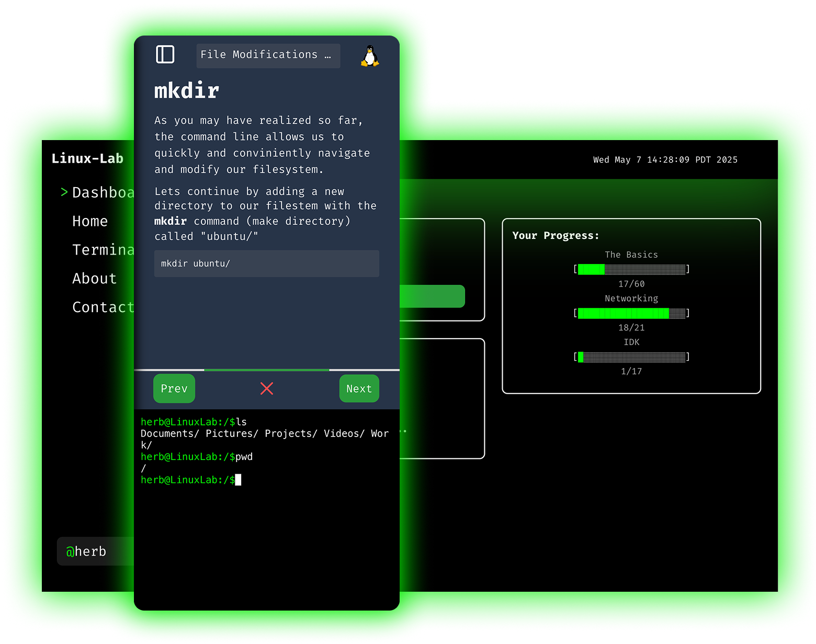The width and height of the screenshot is (816, 644).
Task: Click the Tux penguin logo
Action: (370, 56)
